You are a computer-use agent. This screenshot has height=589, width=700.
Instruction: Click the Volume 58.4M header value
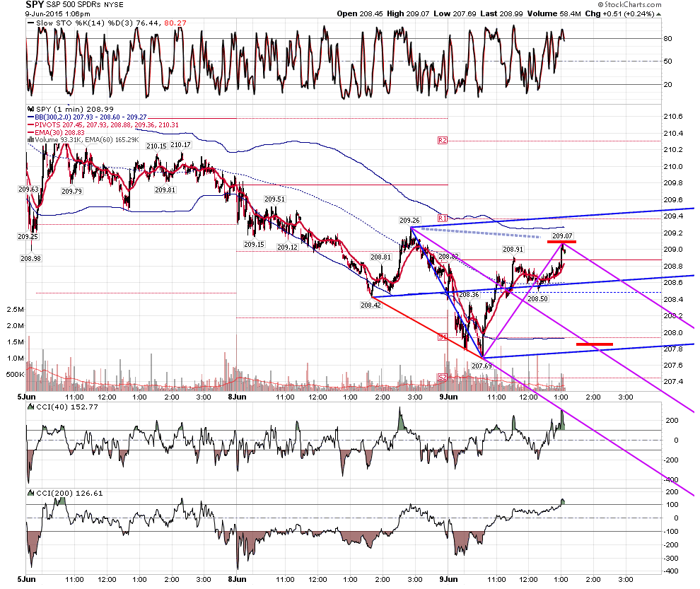pyautogui.click(x=554, y=14)
